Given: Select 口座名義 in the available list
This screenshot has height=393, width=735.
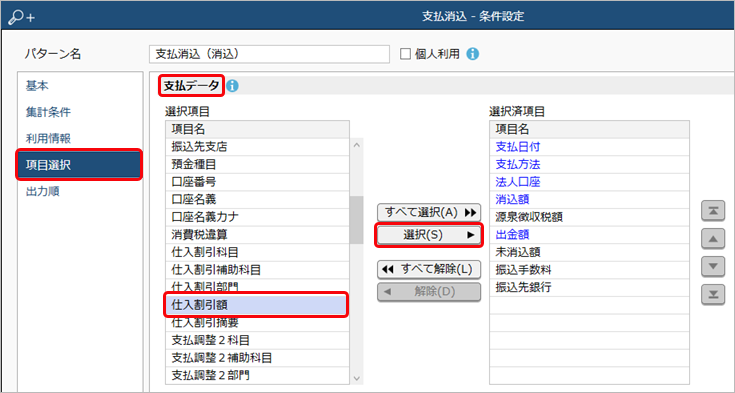Looking at the screenshot, I should tap(257, 200).
